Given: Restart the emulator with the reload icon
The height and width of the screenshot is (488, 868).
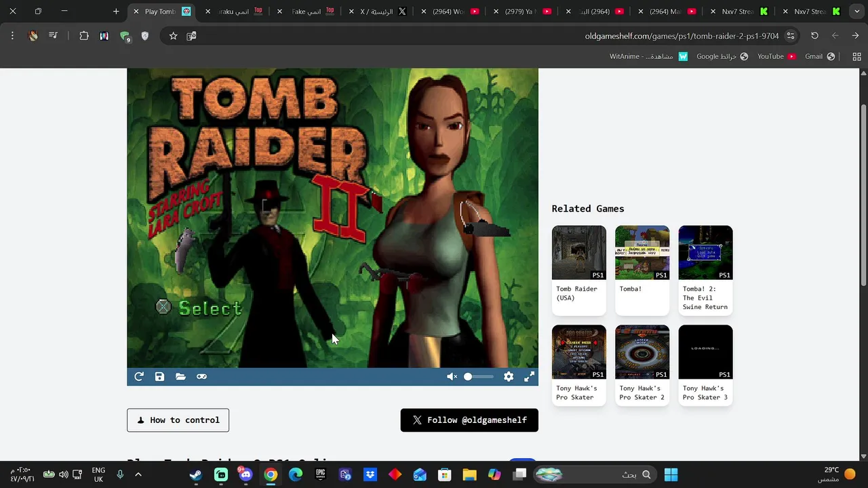Looking at the screenshot, I should (139, 377).
